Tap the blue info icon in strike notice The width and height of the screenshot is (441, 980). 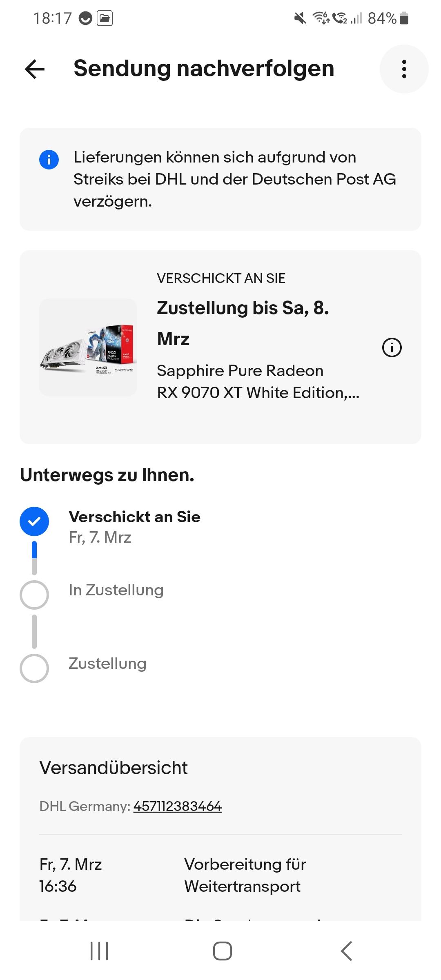(x=49, y=159)
